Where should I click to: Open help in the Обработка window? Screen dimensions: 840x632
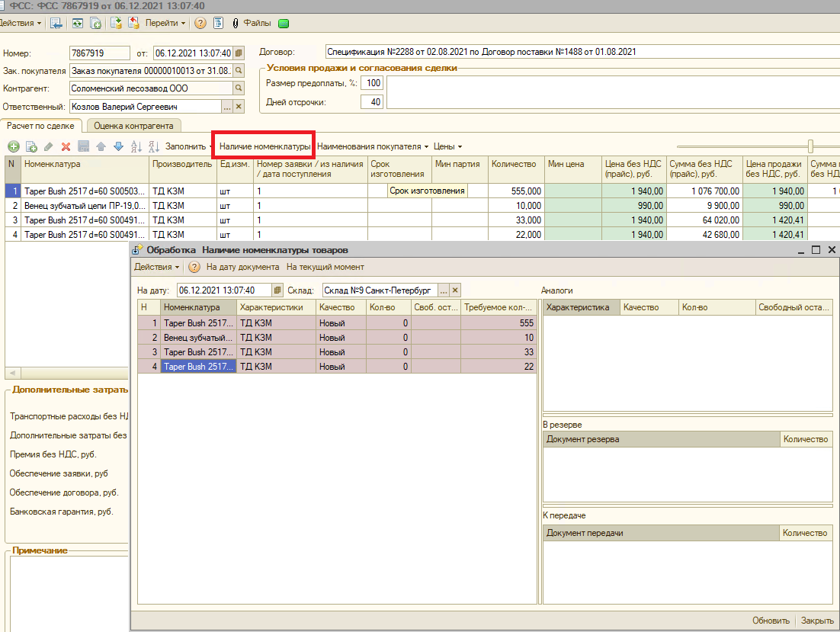(x=194, y=267)
